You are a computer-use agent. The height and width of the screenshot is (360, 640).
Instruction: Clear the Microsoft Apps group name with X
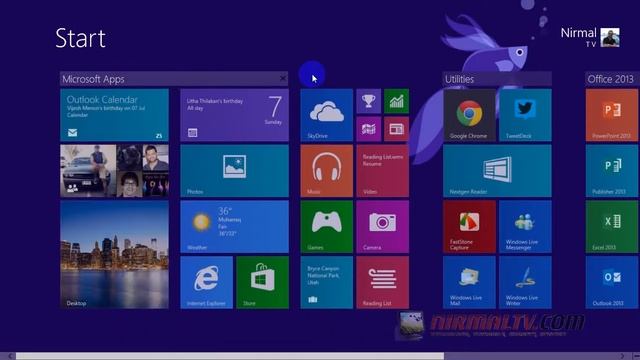pyautogui.click(x=283, y=78)
